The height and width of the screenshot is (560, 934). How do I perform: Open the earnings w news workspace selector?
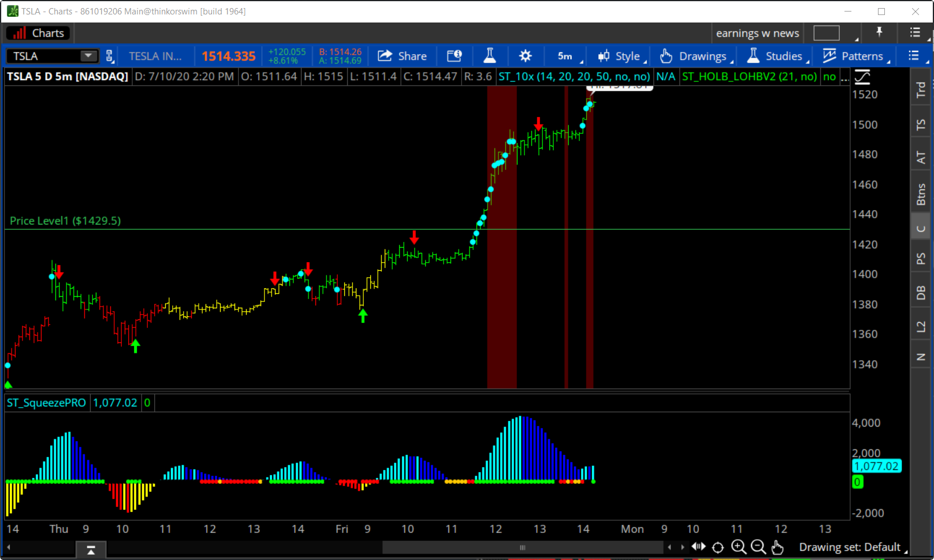tap(757, 33)
